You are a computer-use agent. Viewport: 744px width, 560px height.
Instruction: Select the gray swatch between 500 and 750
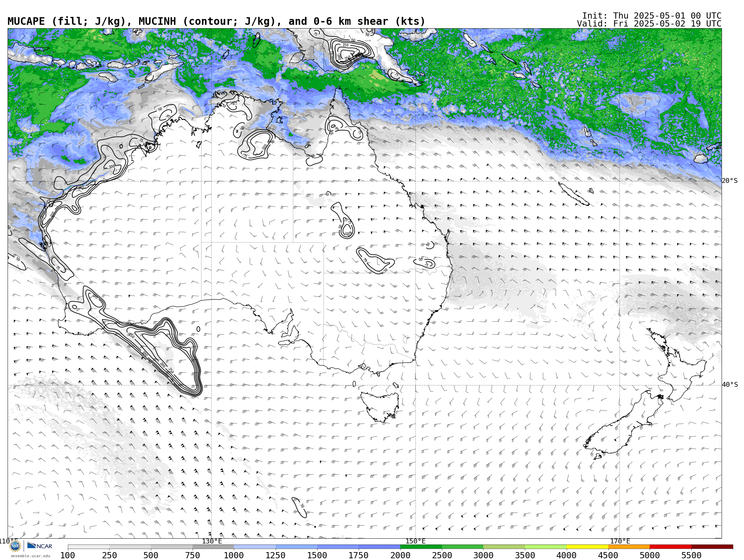click(172, 547)
